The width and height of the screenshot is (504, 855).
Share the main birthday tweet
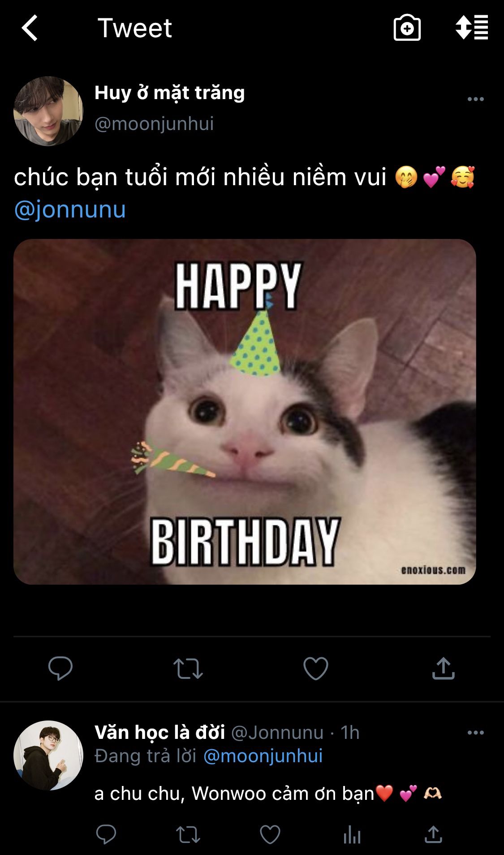click(x=444, y=668)
